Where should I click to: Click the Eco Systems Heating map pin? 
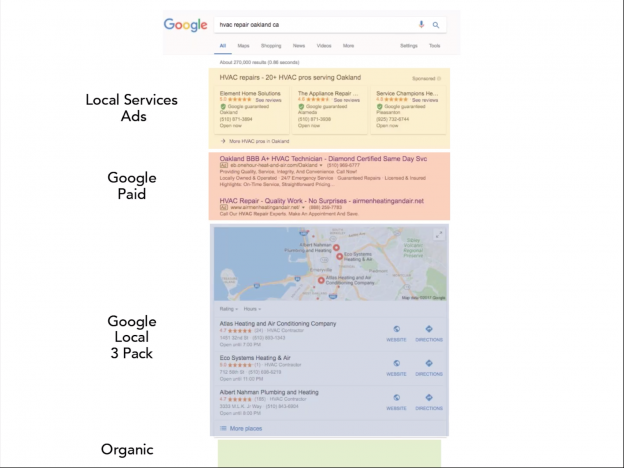click(x=339, y=257)
